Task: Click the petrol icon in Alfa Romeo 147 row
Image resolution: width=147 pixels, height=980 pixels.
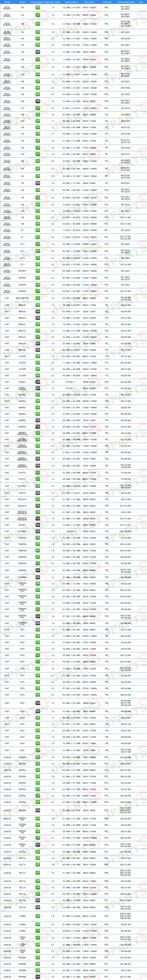Action: tap(38, 108)
